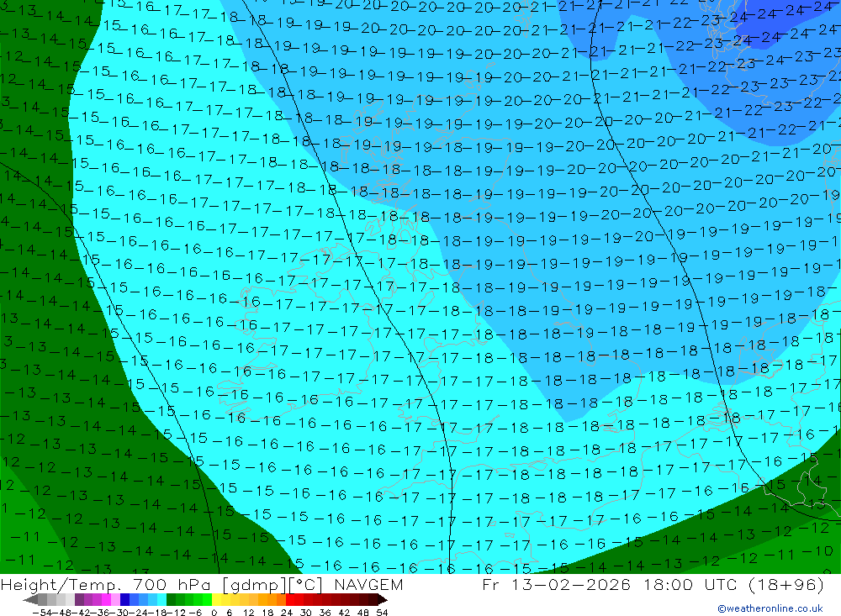The image size is (841, 616).
Task: Click the 'Height/Temp. 700 hPa' title text
Action: click(104, 585)
